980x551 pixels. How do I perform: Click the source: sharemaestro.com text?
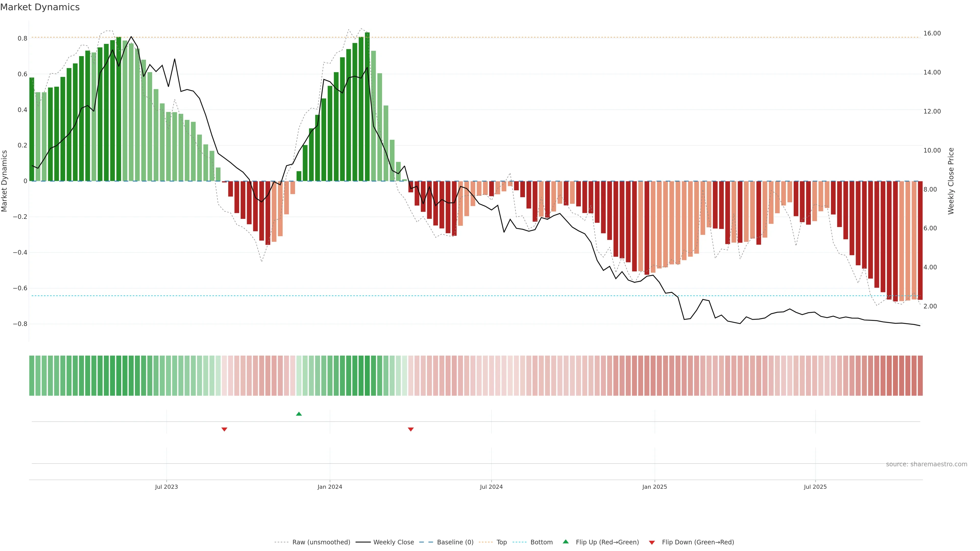(926, 464)
